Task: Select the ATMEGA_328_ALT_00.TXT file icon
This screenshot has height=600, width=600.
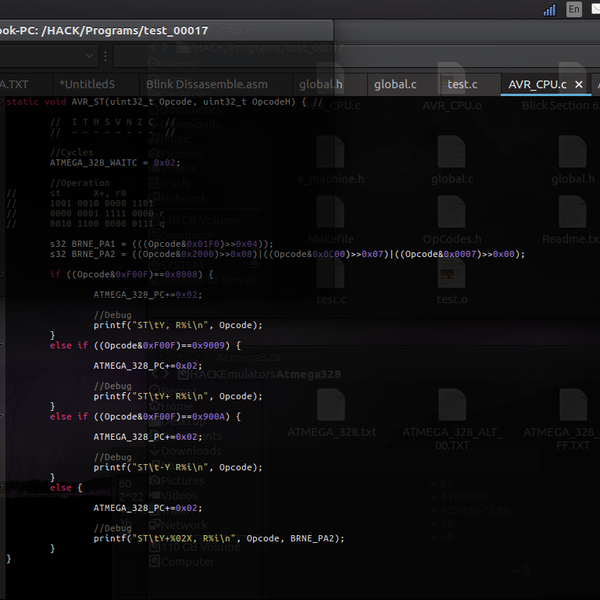Action: (x=452, y=406)
